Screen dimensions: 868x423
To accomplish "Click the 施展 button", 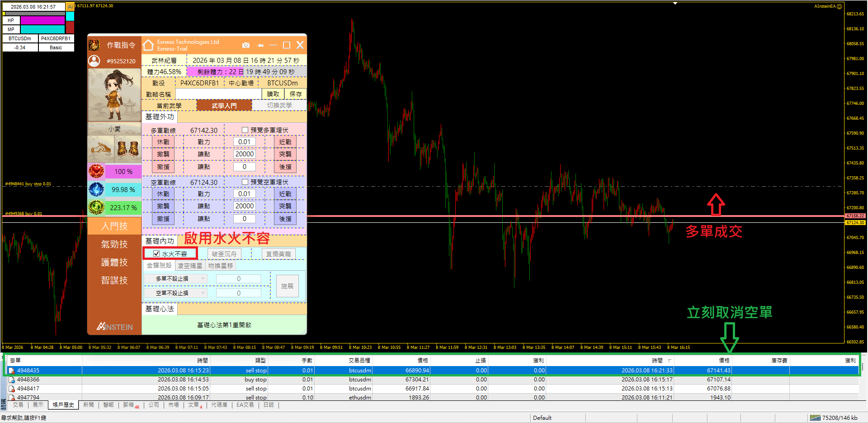I will (x=288, y=286).
